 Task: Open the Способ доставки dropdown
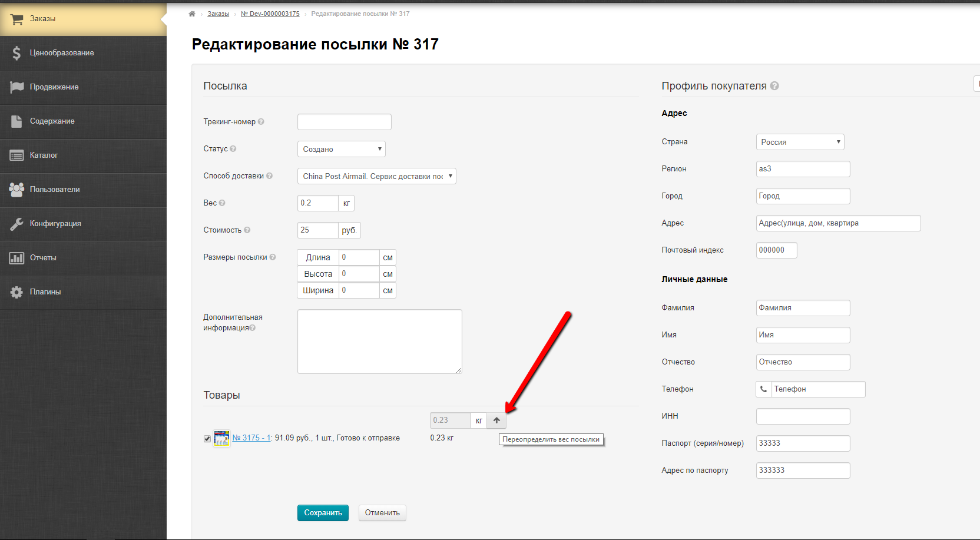point(377,176)
